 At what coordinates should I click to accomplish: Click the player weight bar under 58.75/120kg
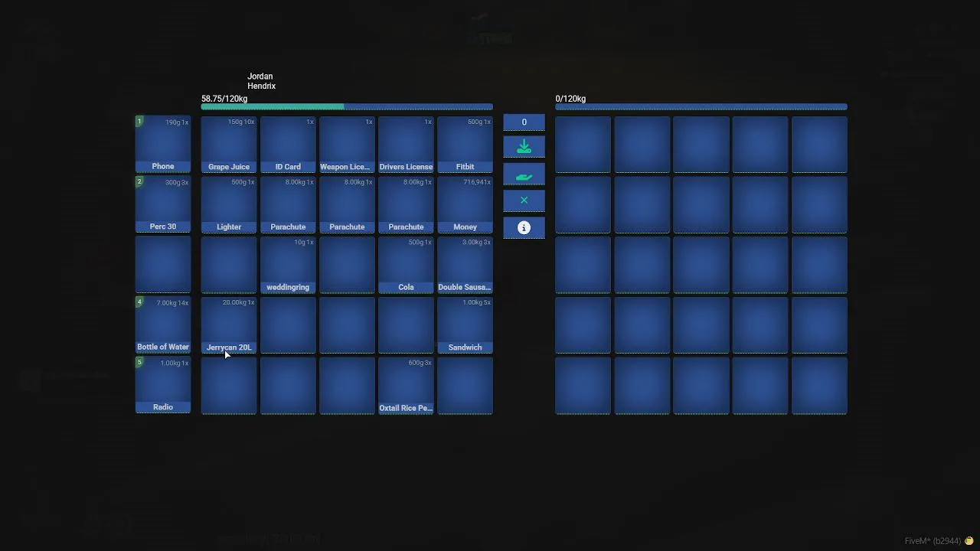pos(347,107)
